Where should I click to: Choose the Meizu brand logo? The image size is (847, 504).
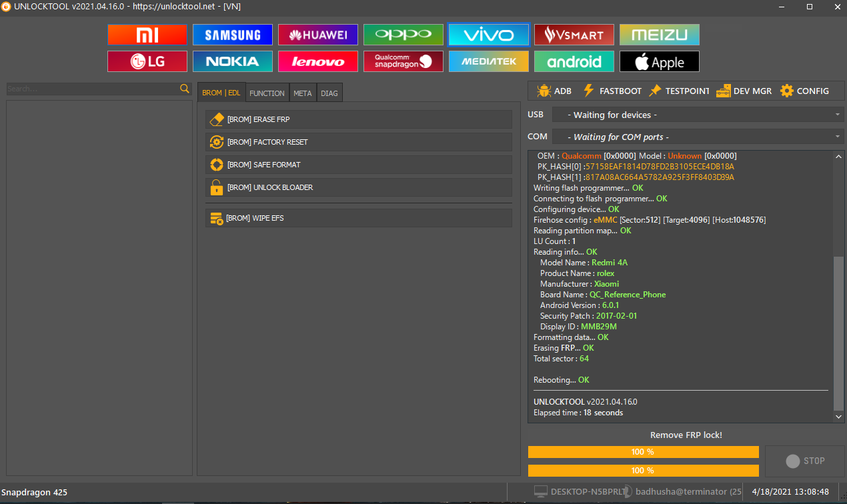(660, 35)
